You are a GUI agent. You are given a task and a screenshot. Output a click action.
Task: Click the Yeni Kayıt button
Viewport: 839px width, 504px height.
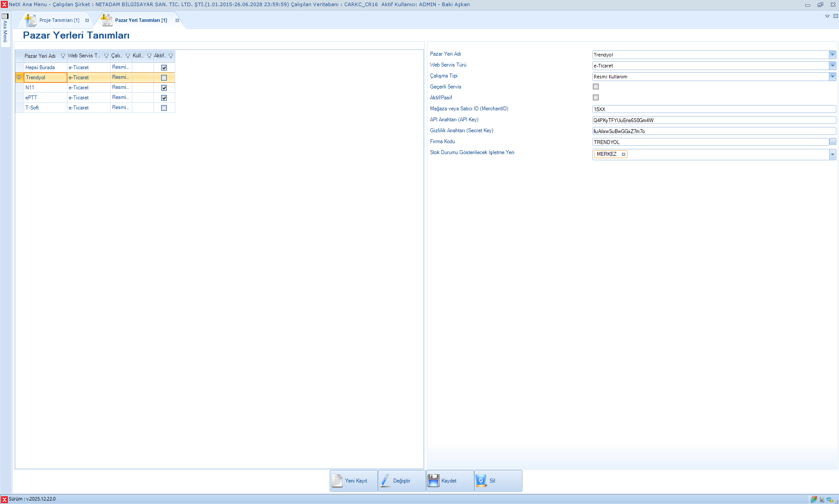[x=354, y=481]
